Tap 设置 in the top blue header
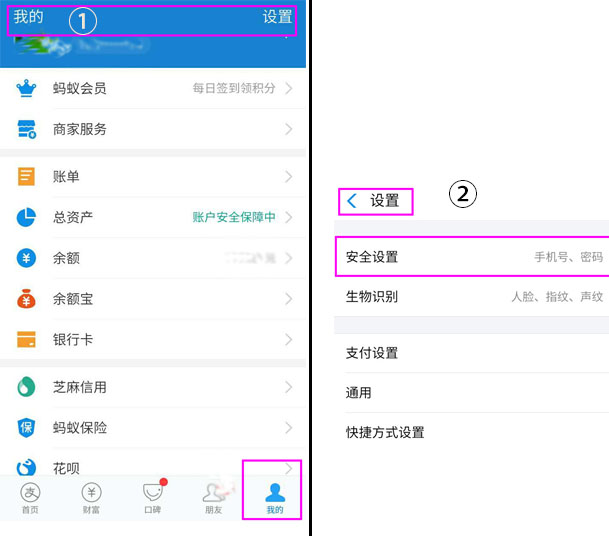 click(x=277, y=17)
